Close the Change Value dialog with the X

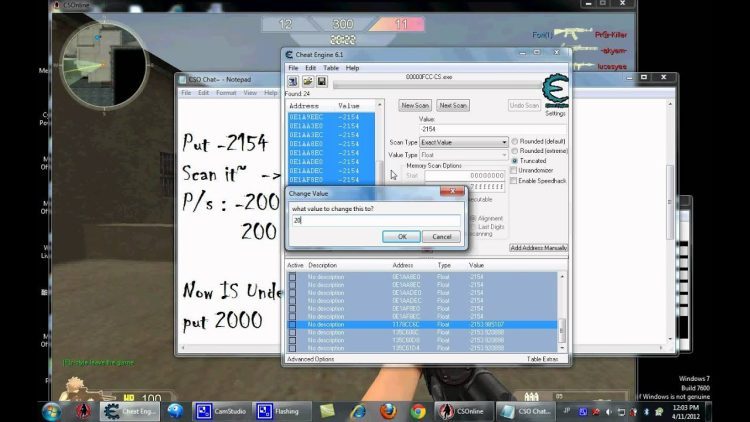[452, 192]
